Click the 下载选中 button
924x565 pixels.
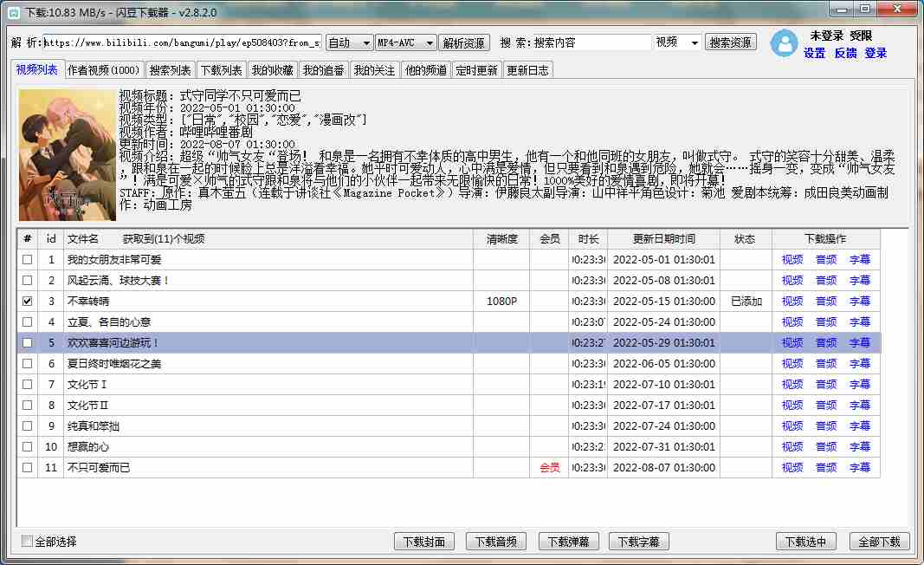(805, 542)
